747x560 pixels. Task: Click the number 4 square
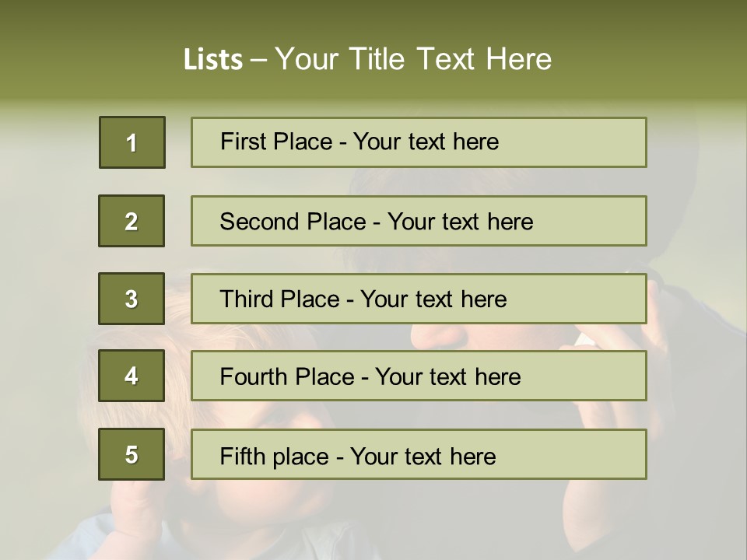click(x=132, y=376)
